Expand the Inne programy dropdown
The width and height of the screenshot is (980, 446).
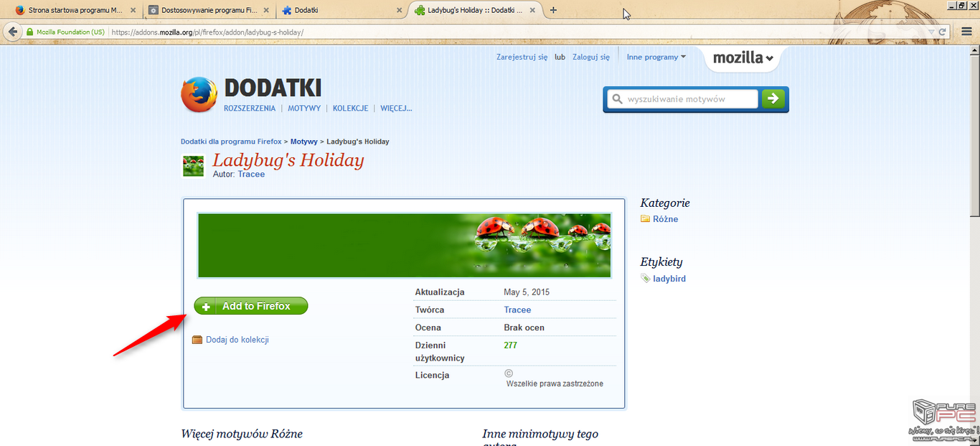point(656,57)
